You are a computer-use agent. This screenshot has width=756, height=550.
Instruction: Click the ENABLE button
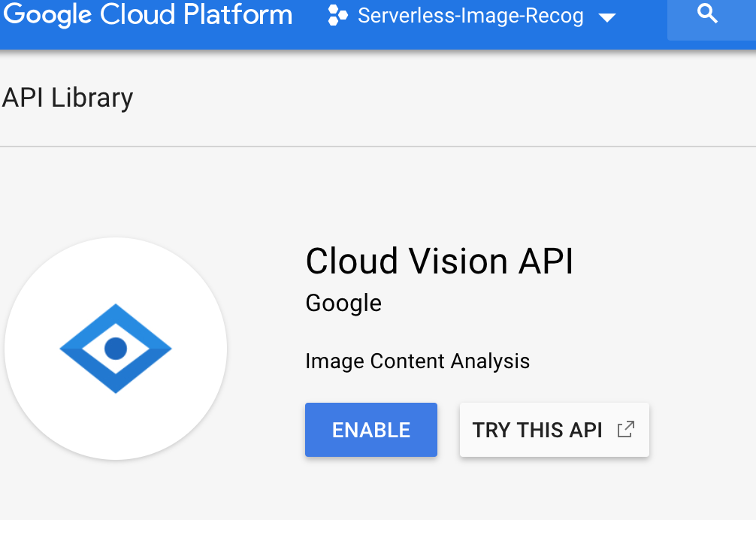click(x=370, y=430)
